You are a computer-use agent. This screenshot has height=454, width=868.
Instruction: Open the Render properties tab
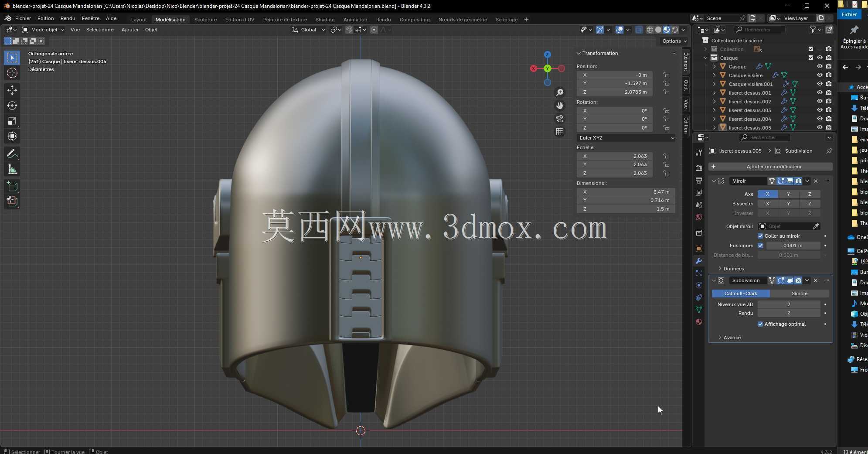699,168
